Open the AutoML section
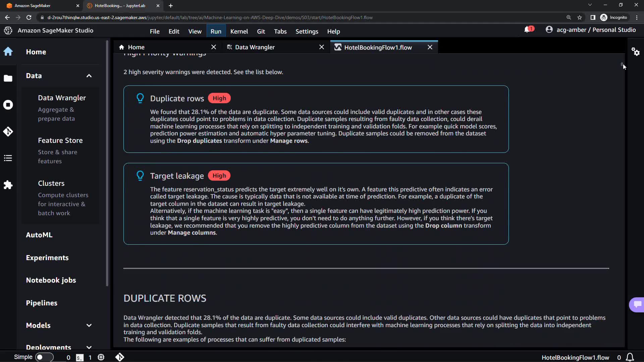644x362 pixels. [x=39, y=235]
